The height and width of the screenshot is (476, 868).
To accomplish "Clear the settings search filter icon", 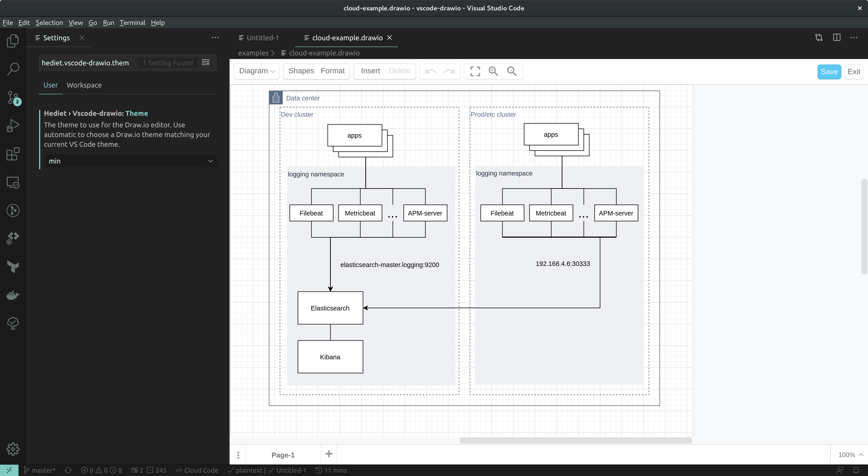I will [205, 63].
